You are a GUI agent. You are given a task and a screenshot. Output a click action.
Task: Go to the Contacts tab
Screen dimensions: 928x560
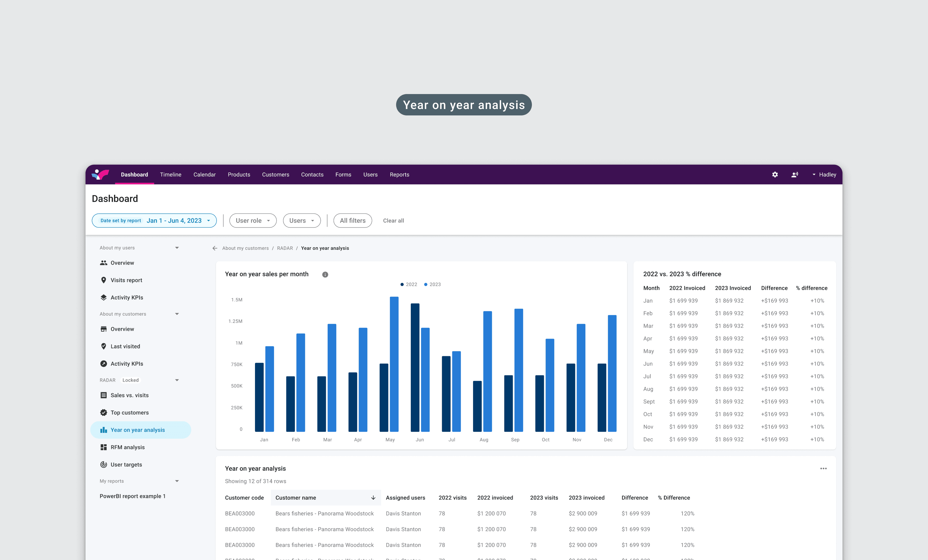(312, 175)
